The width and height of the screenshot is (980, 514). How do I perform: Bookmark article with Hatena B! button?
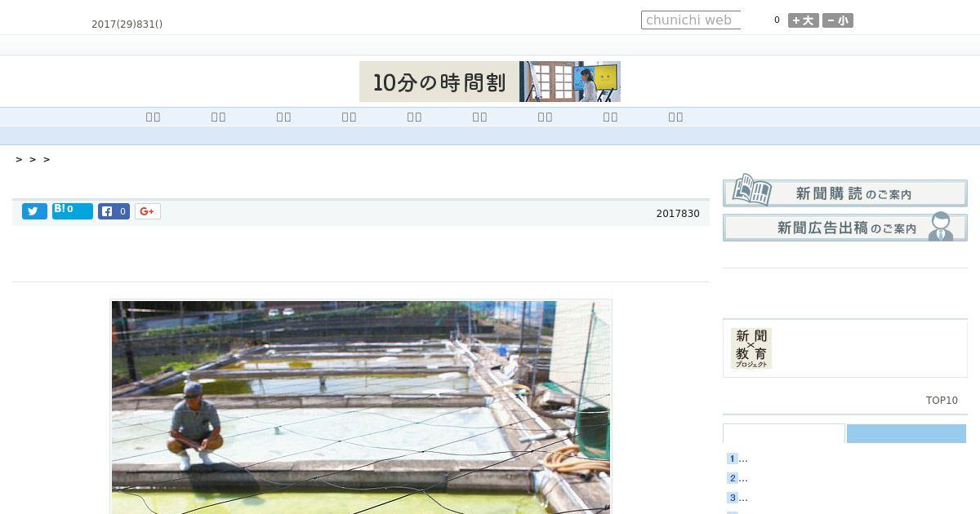[73, 210]
